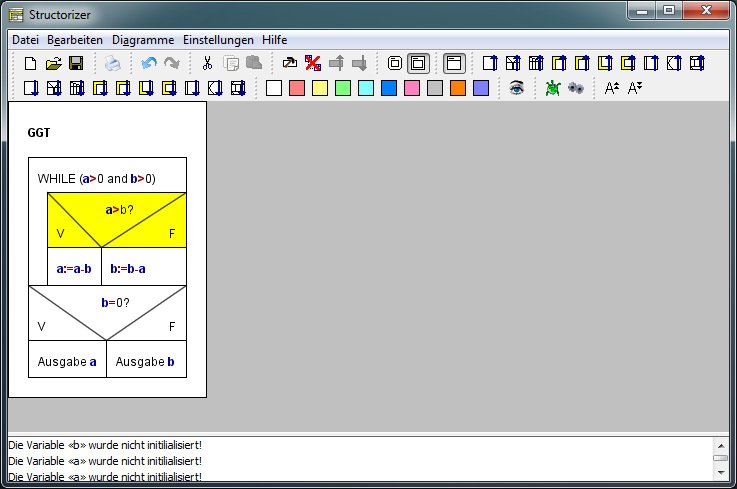Move the selected element down
Viewport: 737px width, 489px height.
click(359, 63)
